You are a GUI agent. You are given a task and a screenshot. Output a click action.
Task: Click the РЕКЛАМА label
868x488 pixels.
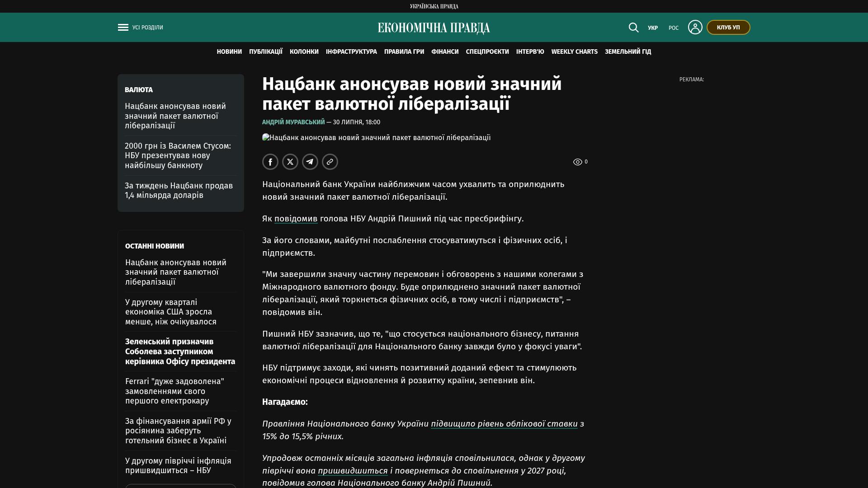pos(692,80)
